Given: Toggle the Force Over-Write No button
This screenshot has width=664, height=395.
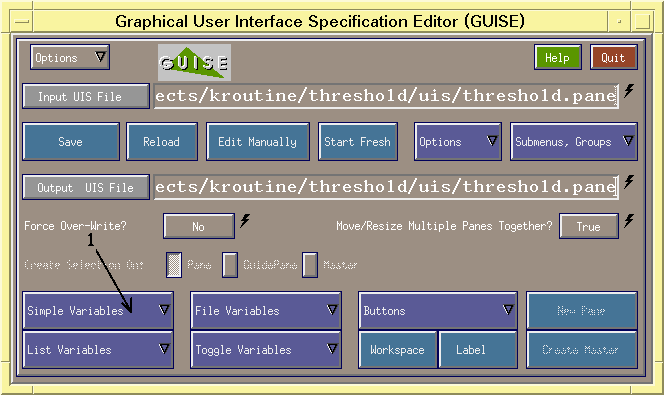Looking at the screenshot, I should (x=199, y=226).
